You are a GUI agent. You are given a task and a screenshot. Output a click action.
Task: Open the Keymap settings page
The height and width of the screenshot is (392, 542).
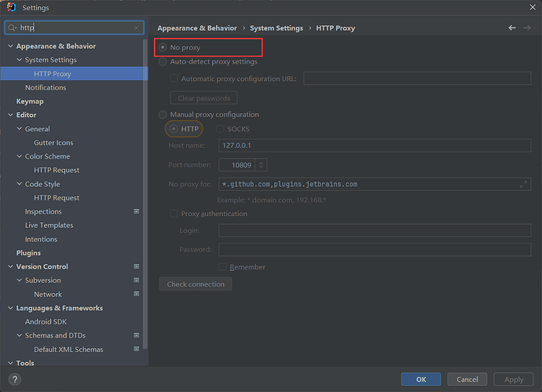(x=30, y=101)
